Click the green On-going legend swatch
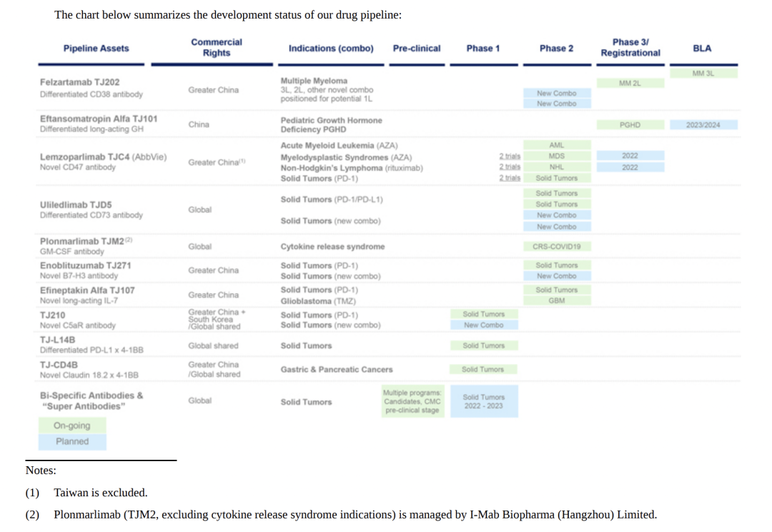772x532 pixels. (x=71, y=426)
